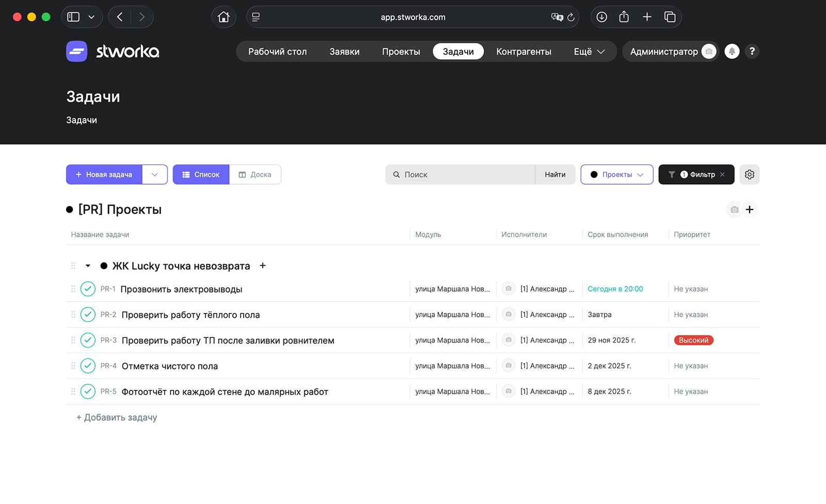Mark task PR-1 completion checkmark
Image resolution: width=826 pixels, height=504 pixels.
88,289
